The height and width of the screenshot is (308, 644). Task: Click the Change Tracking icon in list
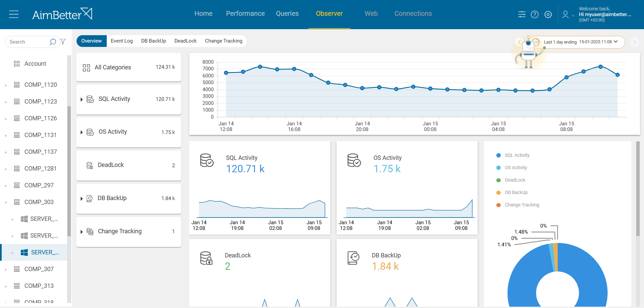pos(90,232)
